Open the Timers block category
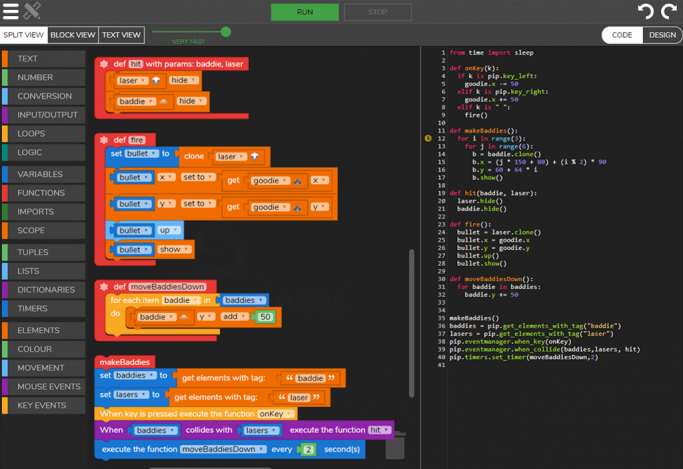The width and height of the screenshot is (683, 469). [44, 308]
